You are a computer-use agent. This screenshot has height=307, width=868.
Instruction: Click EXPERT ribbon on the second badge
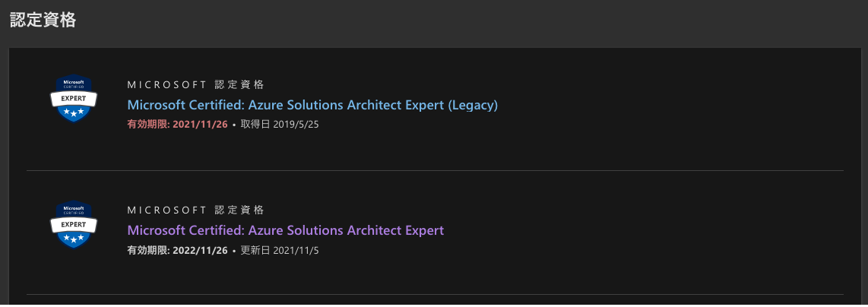(x=74, y=224)
